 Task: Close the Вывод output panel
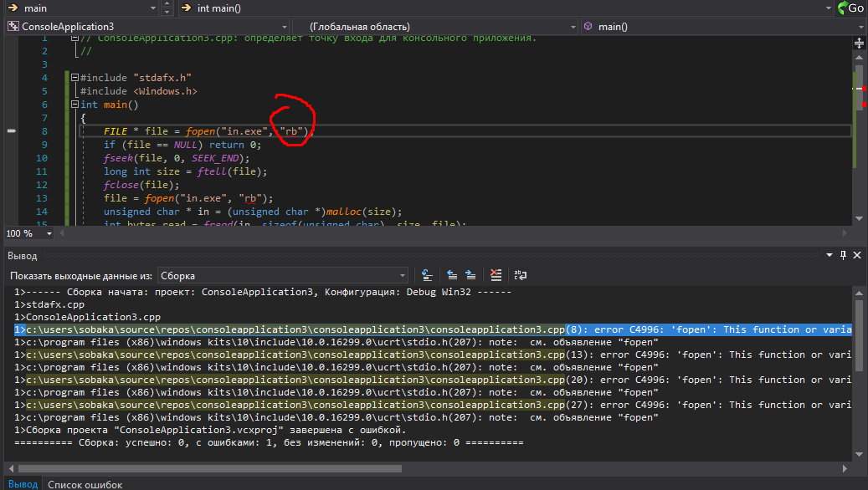click(x=856, y=255)
